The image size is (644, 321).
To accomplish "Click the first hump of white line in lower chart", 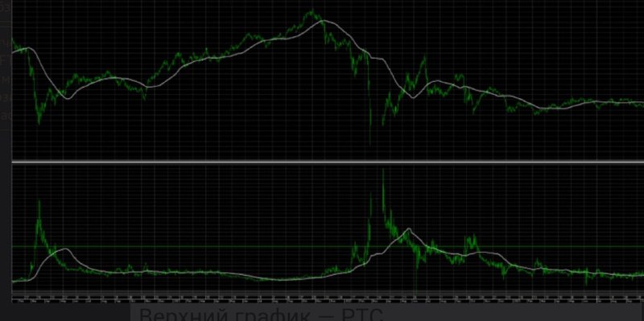I will 64,249.
